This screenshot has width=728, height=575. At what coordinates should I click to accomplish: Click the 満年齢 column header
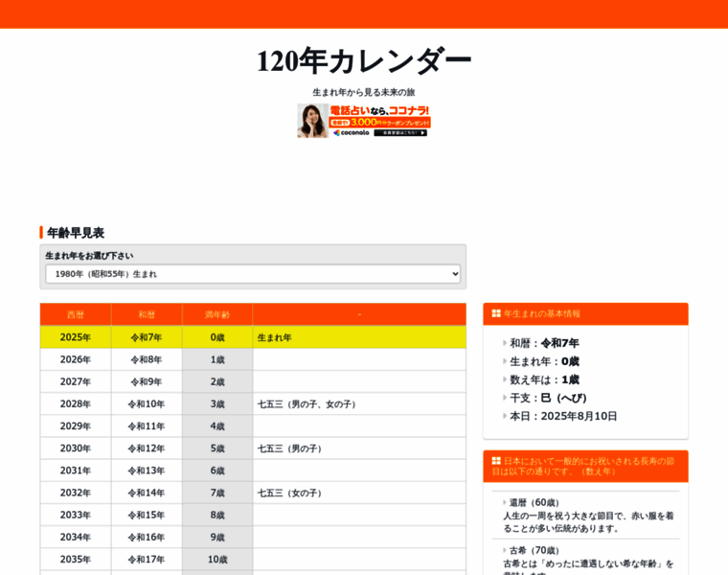pos(217,314)
